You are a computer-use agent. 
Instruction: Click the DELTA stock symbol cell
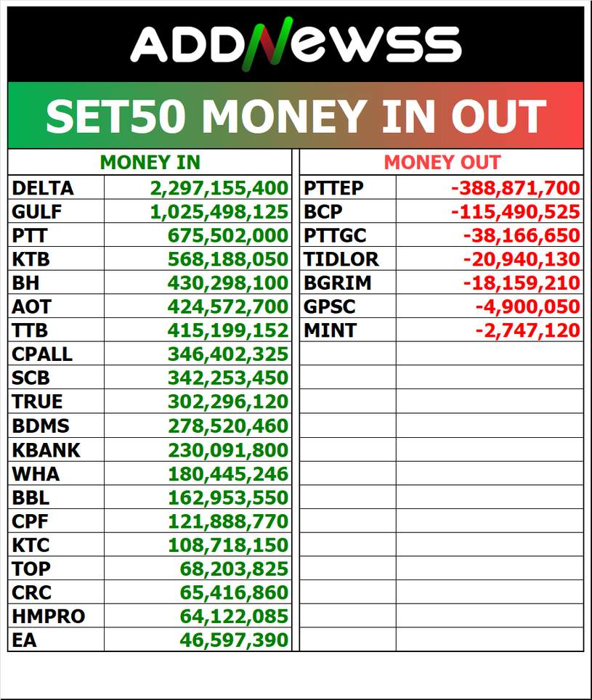point(43,189)
